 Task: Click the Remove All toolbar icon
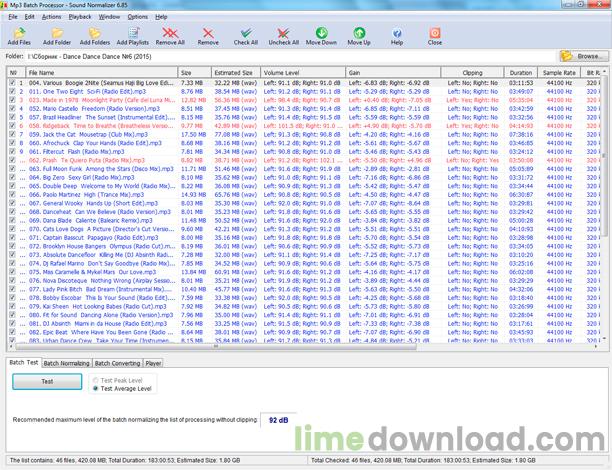tap(170, 36)
